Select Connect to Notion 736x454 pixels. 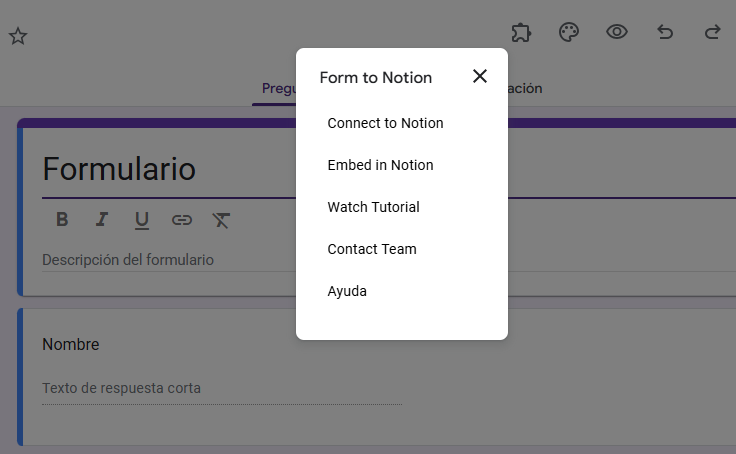[385, 123]
